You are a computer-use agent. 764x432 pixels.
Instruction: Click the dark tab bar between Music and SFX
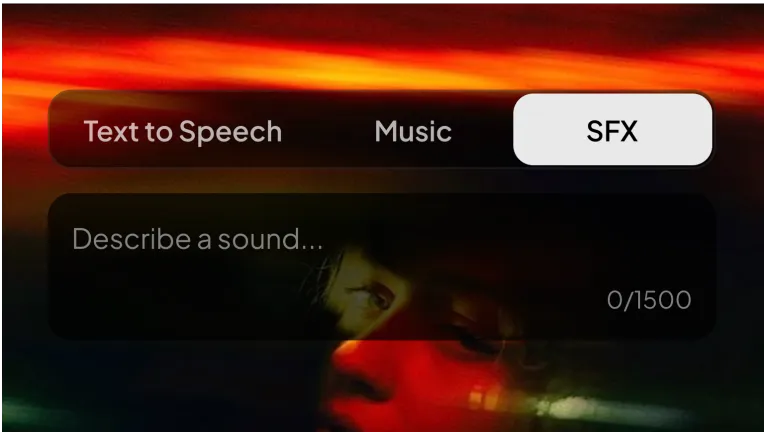(x=482, y=131)
